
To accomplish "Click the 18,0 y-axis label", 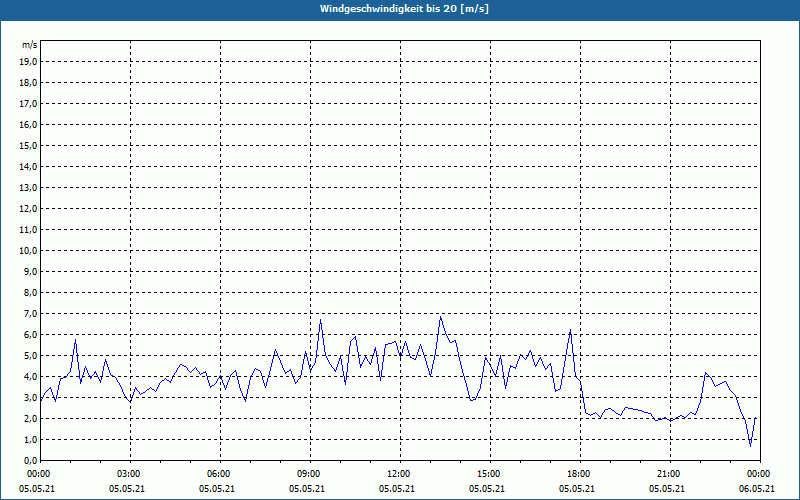I will pos(28,83).
